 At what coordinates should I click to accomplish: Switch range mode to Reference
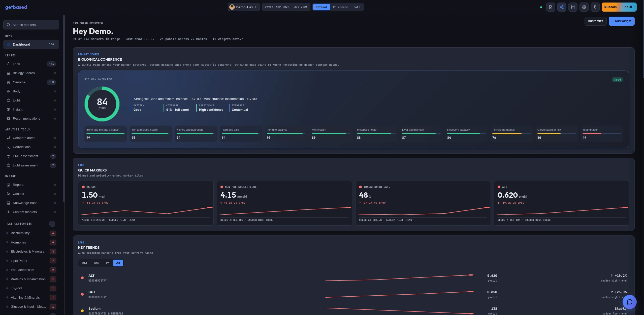coord(340,7)
